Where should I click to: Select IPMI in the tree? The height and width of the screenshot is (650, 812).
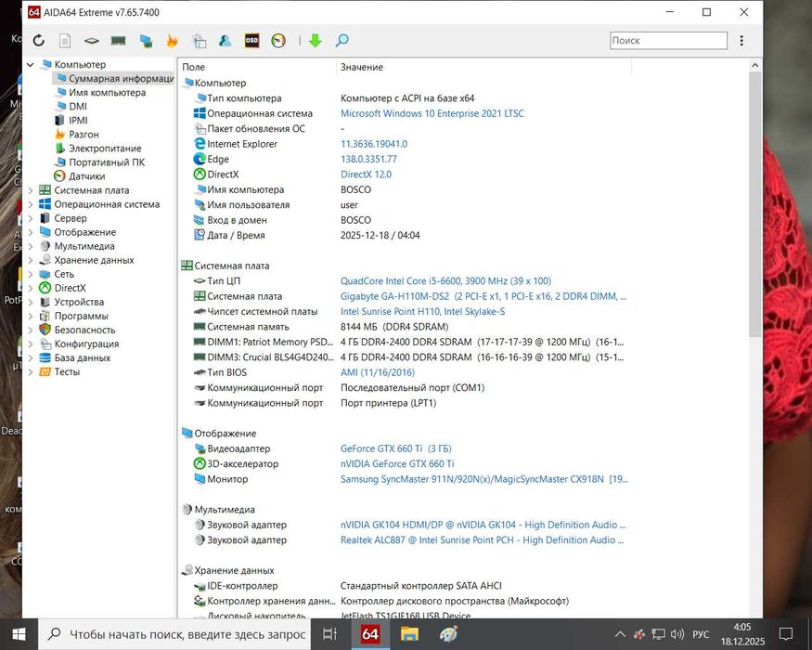[78, 121]
